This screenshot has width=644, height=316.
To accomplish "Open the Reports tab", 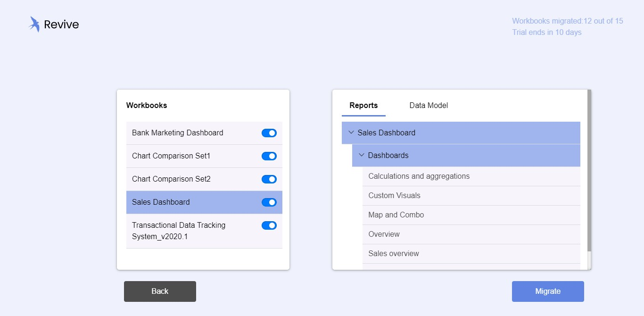I will (363, 106).
